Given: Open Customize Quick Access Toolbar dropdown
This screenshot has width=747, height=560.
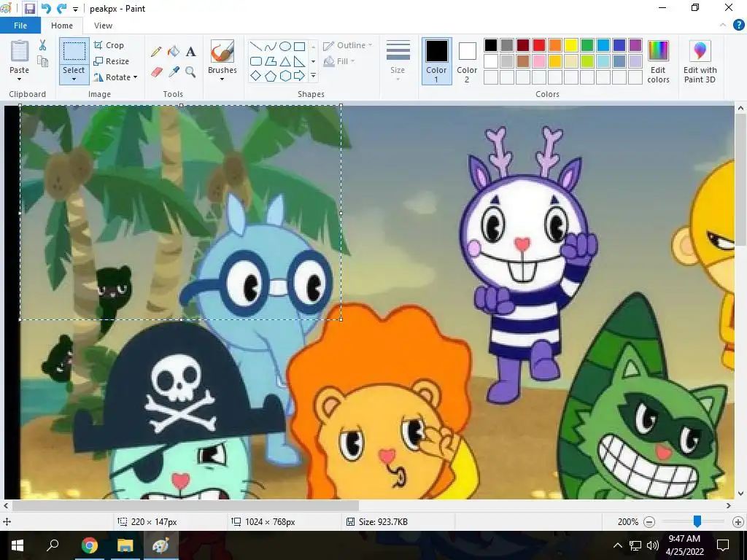Looking at the screenshot, I should [x=75, y=9].
